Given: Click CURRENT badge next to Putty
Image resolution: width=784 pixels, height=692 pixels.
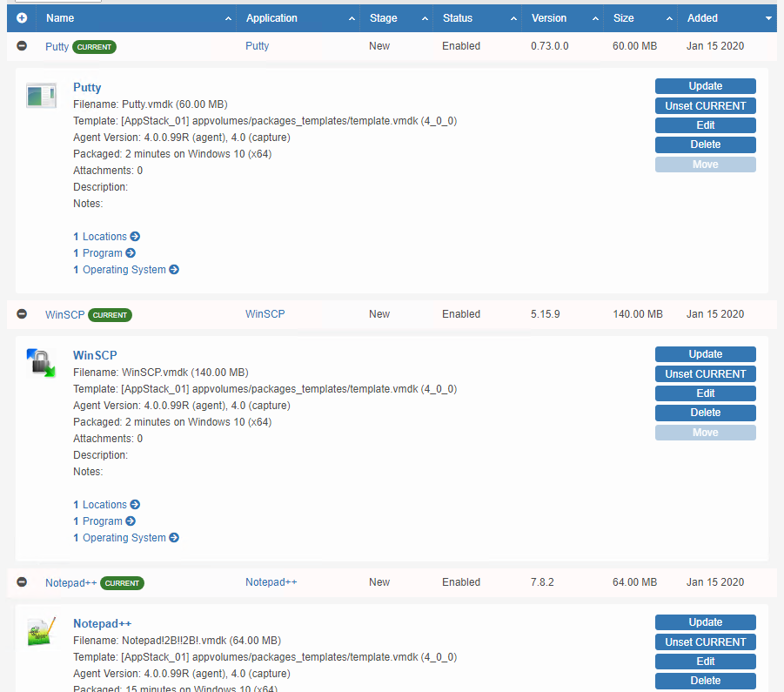Looking at the screenshot, I should [94, 47].
